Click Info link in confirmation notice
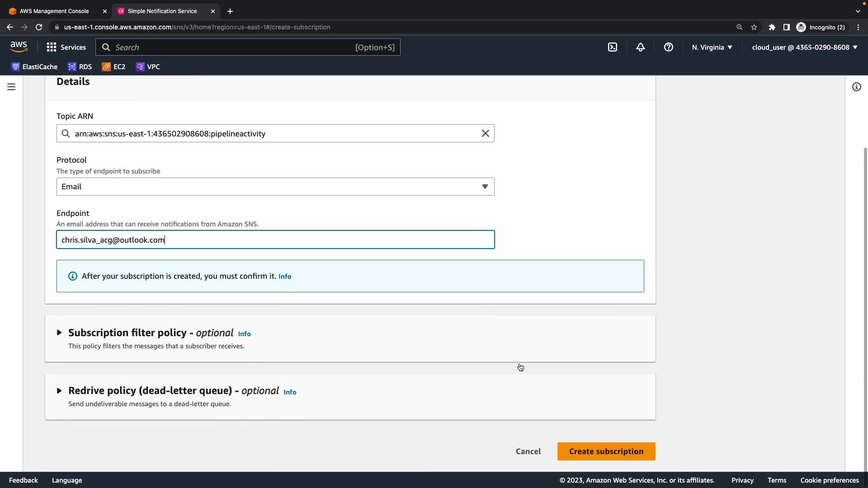 click(285, 277)
